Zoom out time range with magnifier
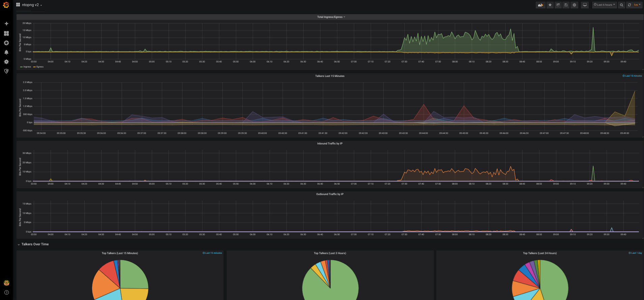Image resolution: width=644 pixels, height=300 pixels. click(621, 5)
